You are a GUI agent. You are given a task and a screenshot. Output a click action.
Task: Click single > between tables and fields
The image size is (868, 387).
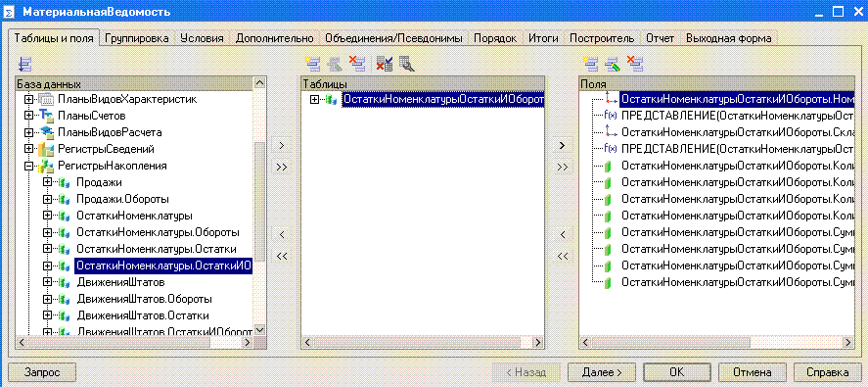pos(563,145)
